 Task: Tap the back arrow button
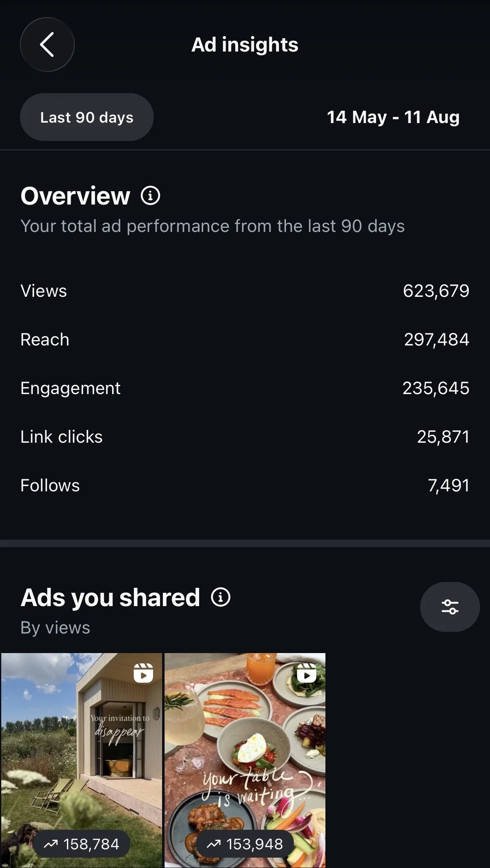coord(47,44)
